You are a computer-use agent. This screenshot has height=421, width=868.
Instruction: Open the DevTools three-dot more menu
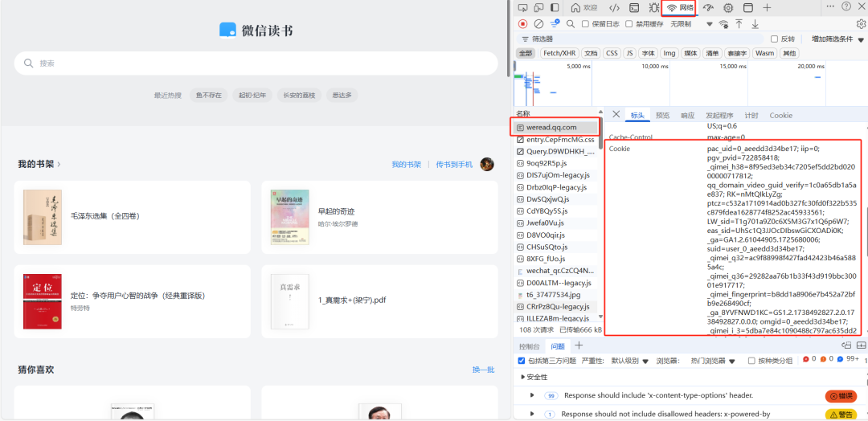pyautogui.click(x=830, y=6)
